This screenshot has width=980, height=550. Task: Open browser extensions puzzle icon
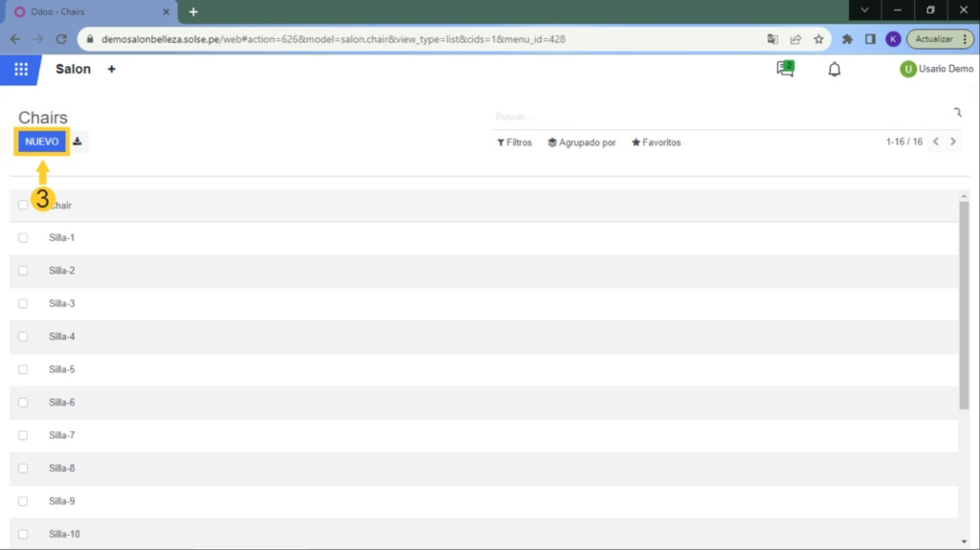pos(847,39)
